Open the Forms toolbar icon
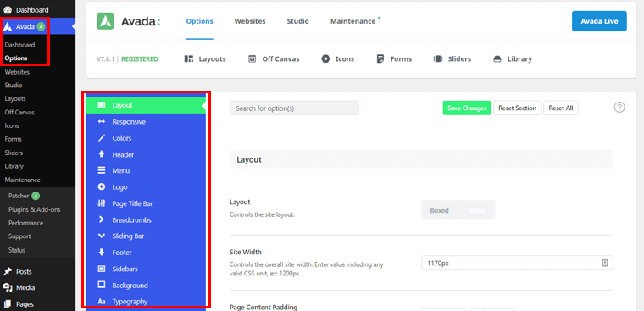Viewport: 644px width, 311px height. (x=380, y=58)
